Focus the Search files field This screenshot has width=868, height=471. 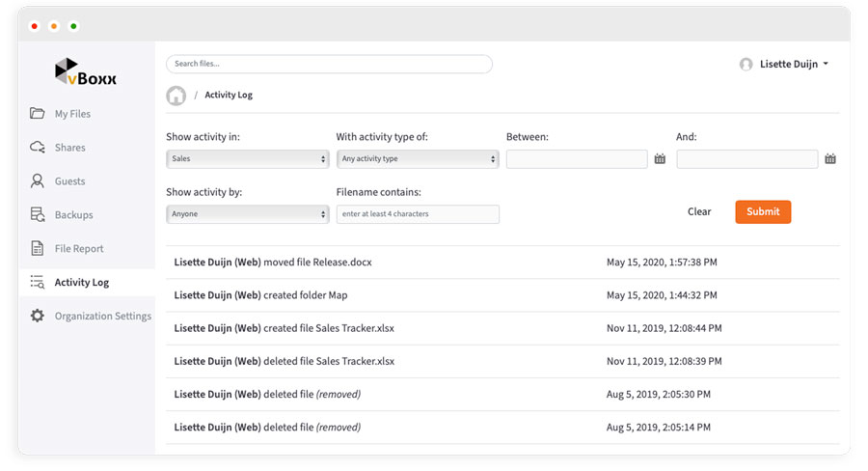pos(329,64)
